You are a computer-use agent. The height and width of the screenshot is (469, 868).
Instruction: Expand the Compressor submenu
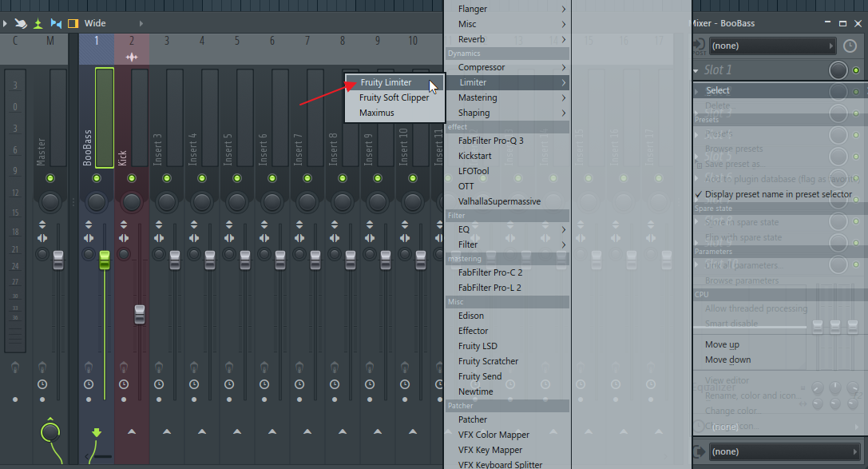(508, 67)
